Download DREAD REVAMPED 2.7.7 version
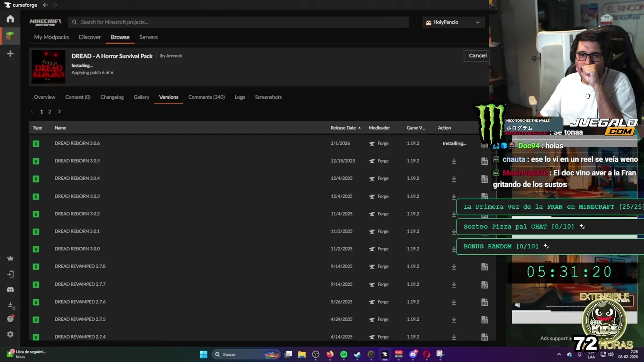Screen dimensions: 644x362 pos(454,285)
